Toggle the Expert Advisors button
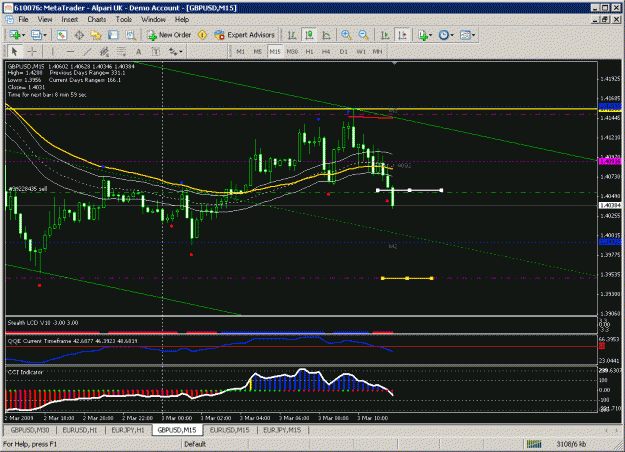625x452 pixels. (x=244, y=35)
